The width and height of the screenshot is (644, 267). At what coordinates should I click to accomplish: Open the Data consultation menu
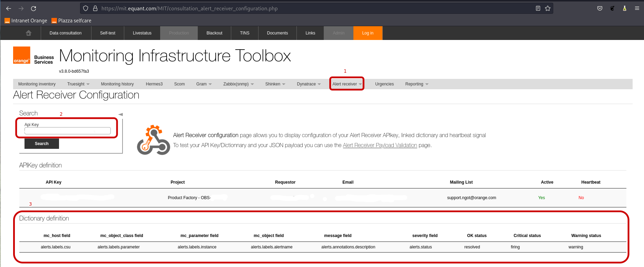tap(66, 33)
